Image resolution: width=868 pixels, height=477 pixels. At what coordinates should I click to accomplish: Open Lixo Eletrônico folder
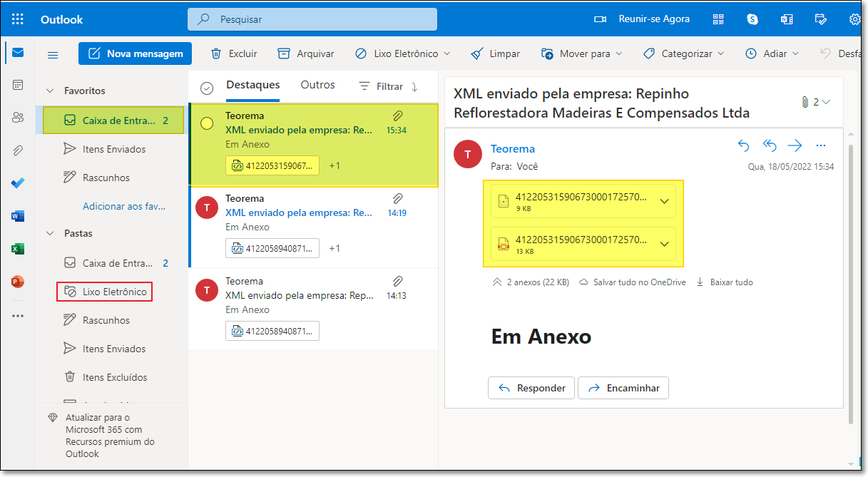[104, 292]
